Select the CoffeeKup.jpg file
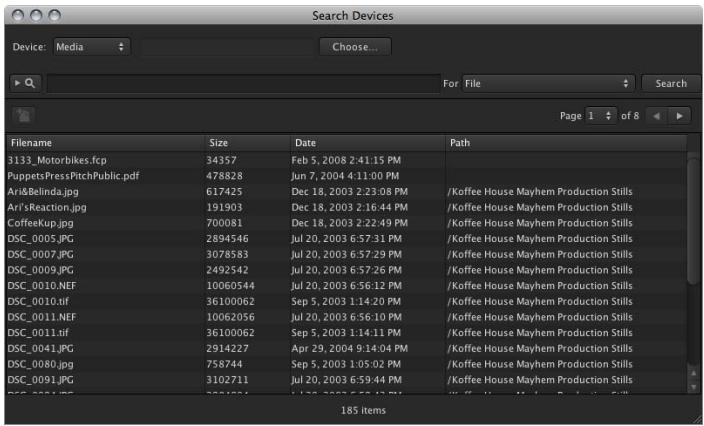The image size is (704, 426). (x=40, y=223)
